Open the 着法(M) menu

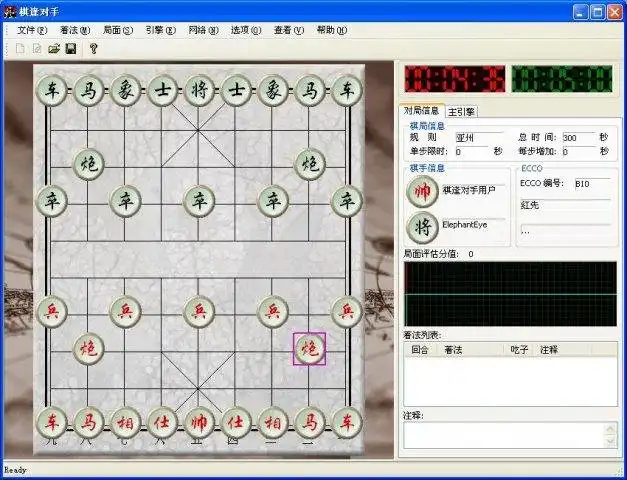pyautogui.click(x=75, y=30)
